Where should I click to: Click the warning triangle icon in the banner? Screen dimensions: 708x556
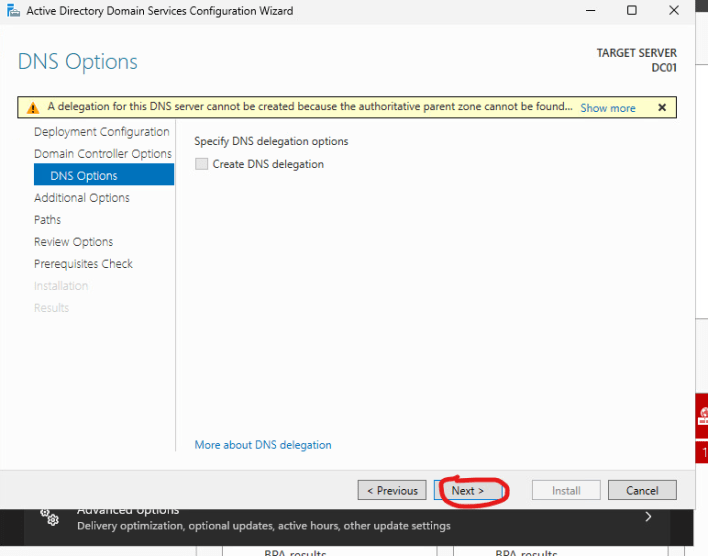(33, 107)
